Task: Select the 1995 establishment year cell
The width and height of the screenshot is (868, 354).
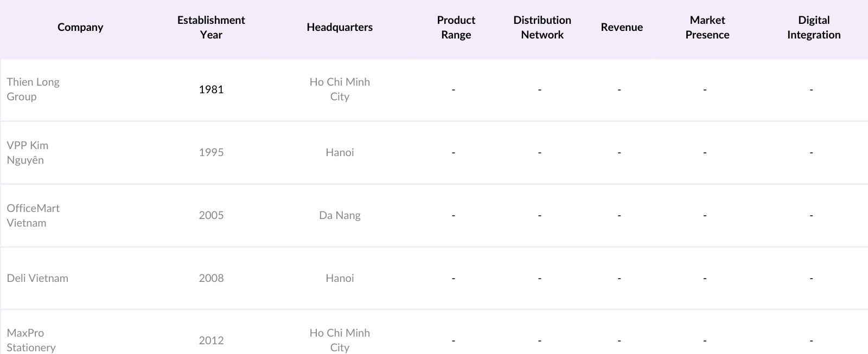Action: point(211,152)
